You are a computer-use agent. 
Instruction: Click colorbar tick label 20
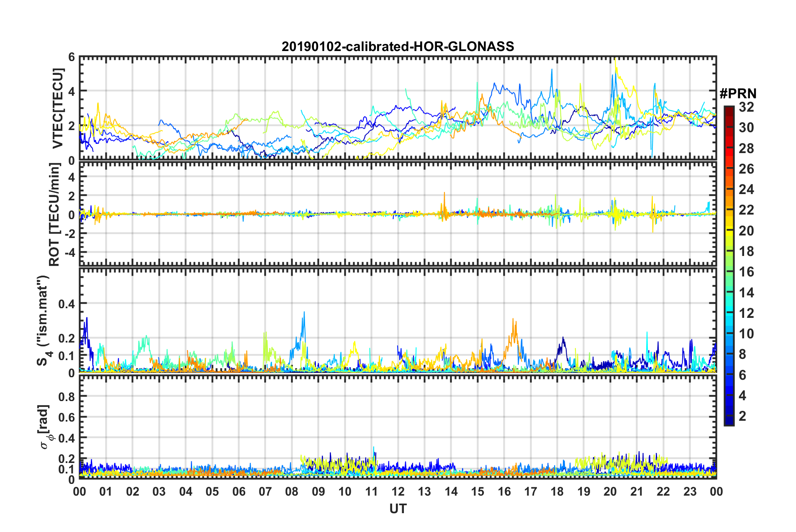coord(746,231)
